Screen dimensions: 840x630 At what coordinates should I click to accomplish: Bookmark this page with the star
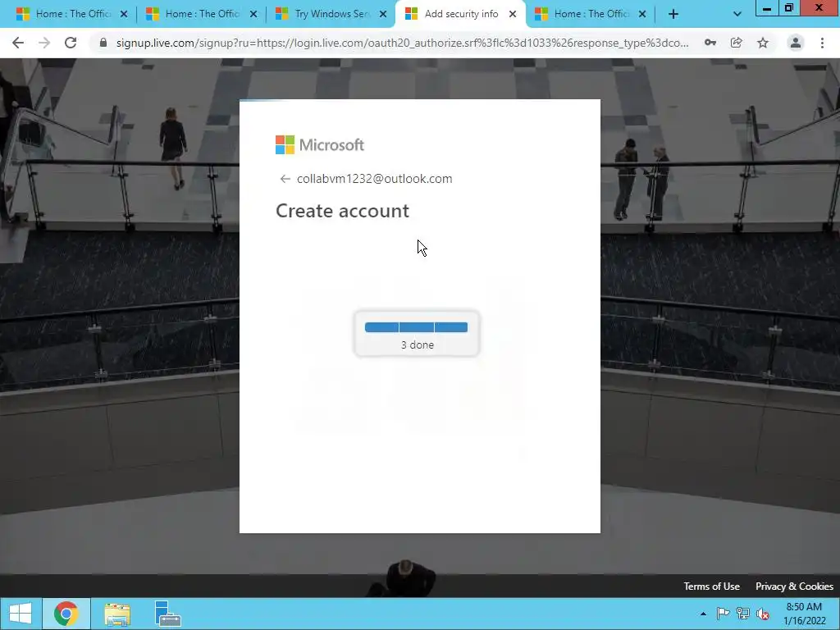point(763,43)
